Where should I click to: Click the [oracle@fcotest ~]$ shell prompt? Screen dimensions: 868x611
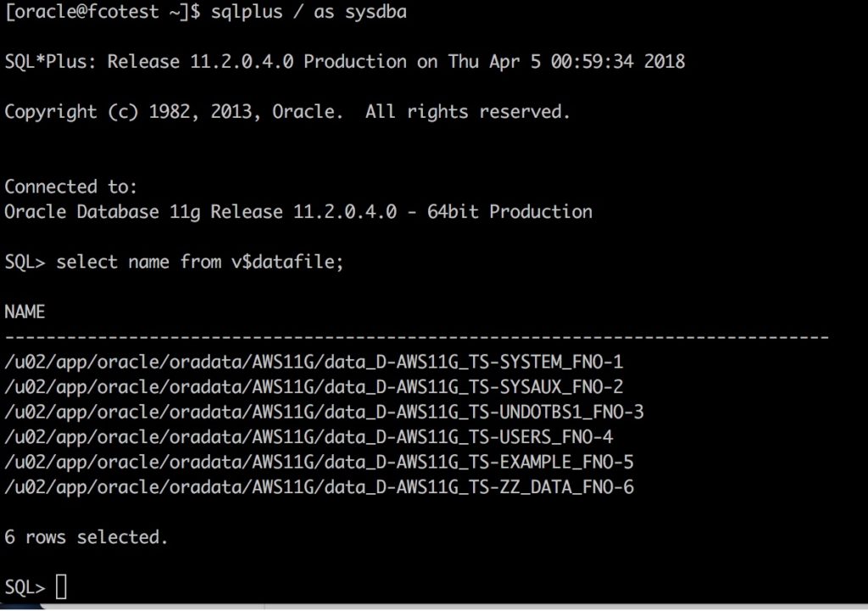(x=102, y=13)
